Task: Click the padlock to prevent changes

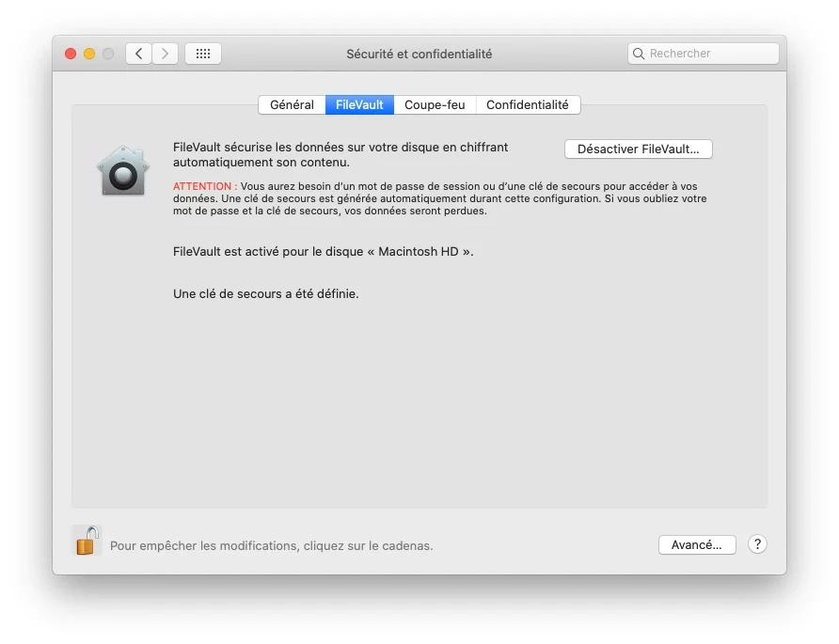Action: [x=87, y=541]
